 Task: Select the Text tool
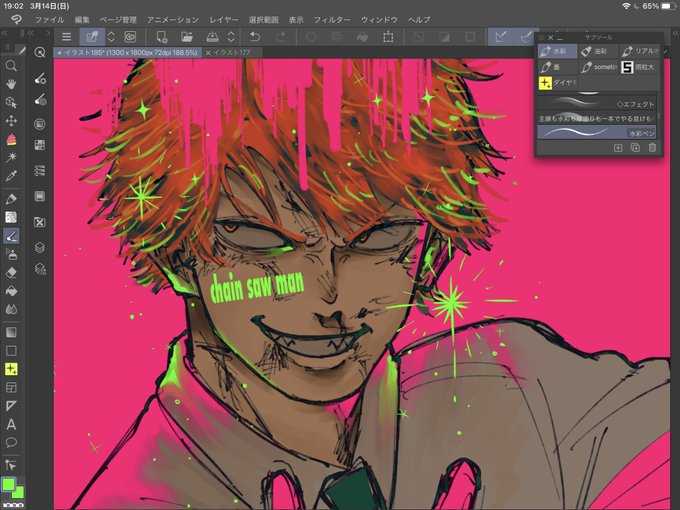(x=11, y=424)
